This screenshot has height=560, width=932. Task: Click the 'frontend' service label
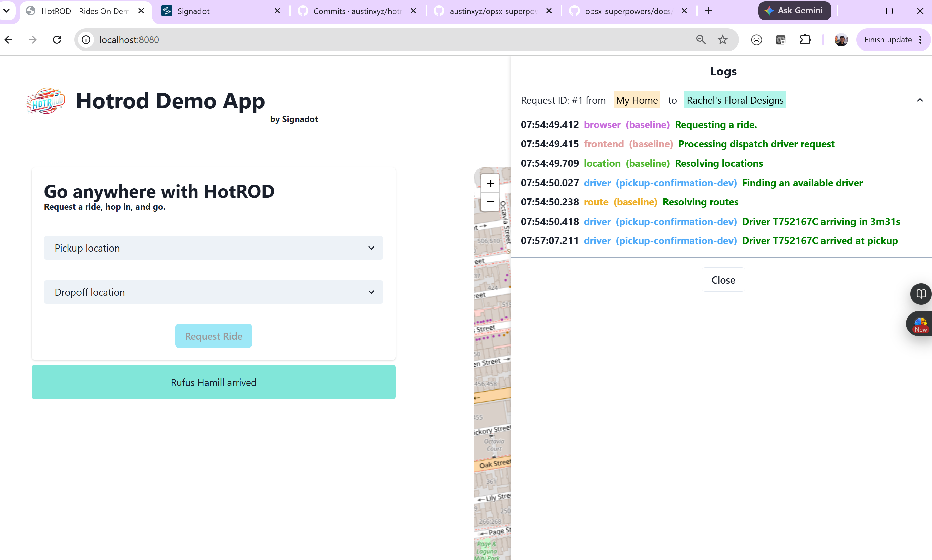pos(603,144)
